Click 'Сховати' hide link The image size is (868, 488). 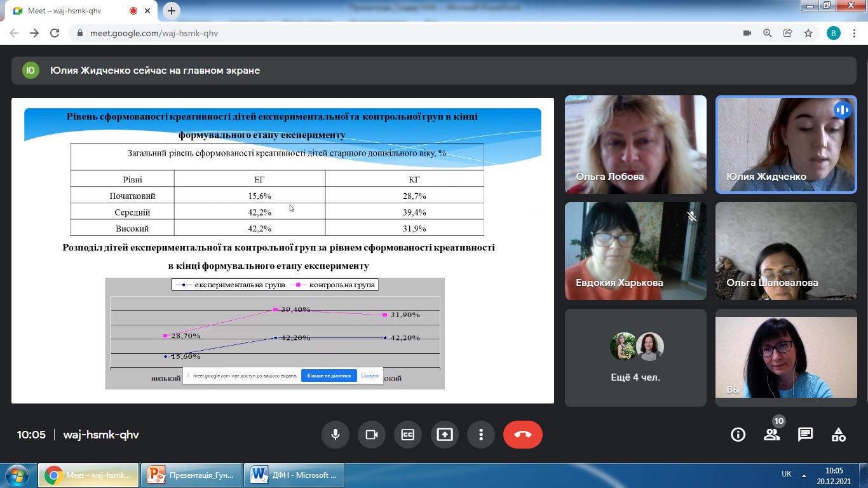(x=370, y=376)
